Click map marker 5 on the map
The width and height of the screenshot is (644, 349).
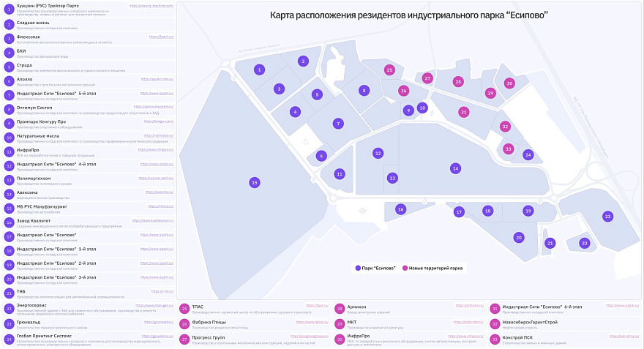[317, 95]
